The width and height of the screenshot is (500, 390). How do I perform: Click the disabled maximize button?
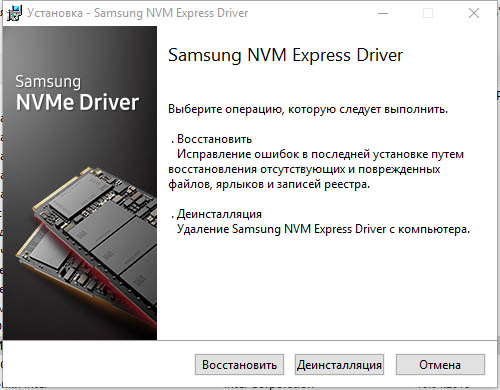[x=428, y=13]
